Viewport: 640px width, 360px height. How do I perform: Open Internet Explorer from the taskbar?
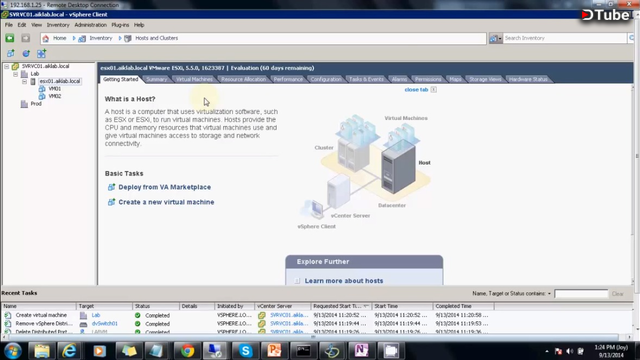[69, 351]
